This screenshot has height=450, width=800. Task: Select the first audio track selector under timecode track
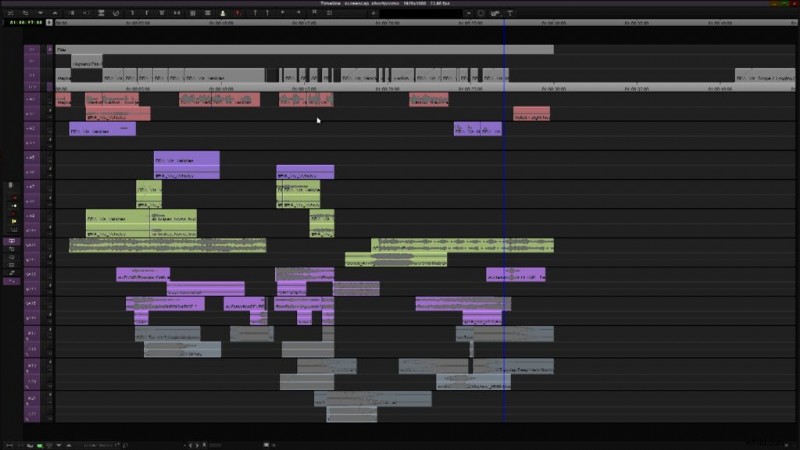point(32,99)
